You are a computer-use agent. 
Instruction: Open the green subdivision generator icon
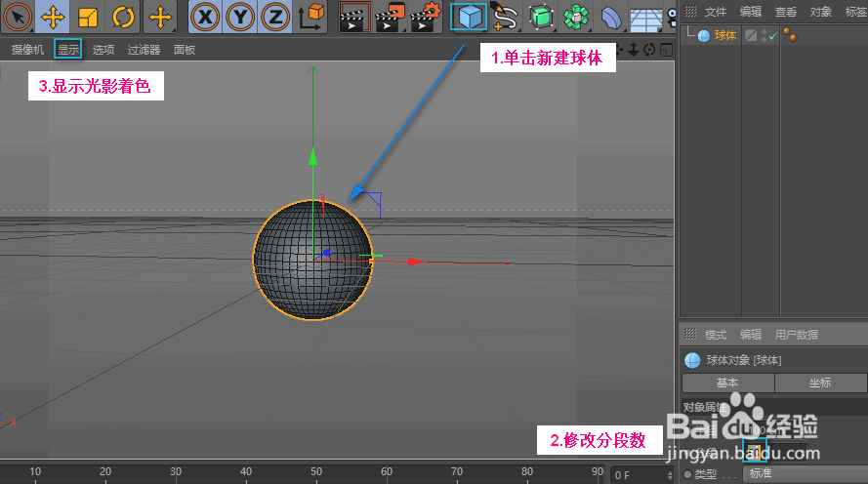tap(541, 17)
